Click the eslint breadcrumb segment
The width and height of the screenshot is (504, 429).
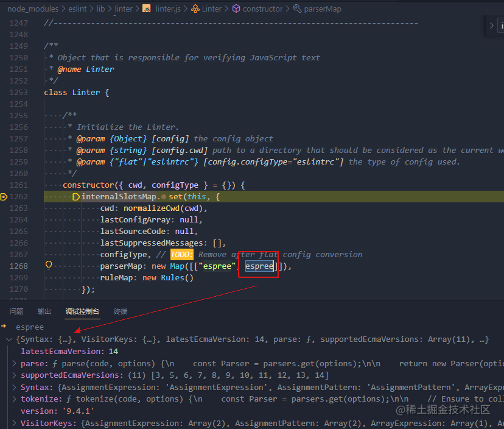click(77, 9)
